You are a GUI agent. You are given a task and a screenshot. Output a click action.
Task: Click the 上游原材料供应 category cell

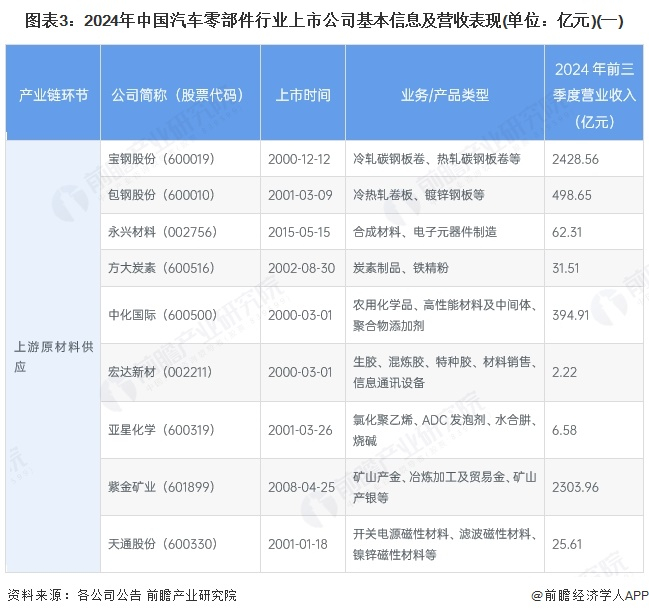pos(53,356)
